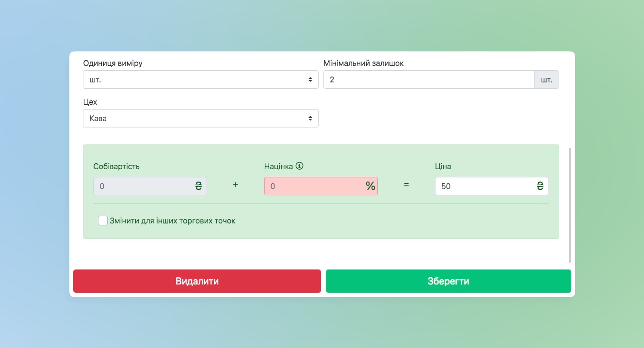Click the 'Змінити для інших торгових точок' label
The width and height of the screenshot is (644, 348).
point(173,221)
